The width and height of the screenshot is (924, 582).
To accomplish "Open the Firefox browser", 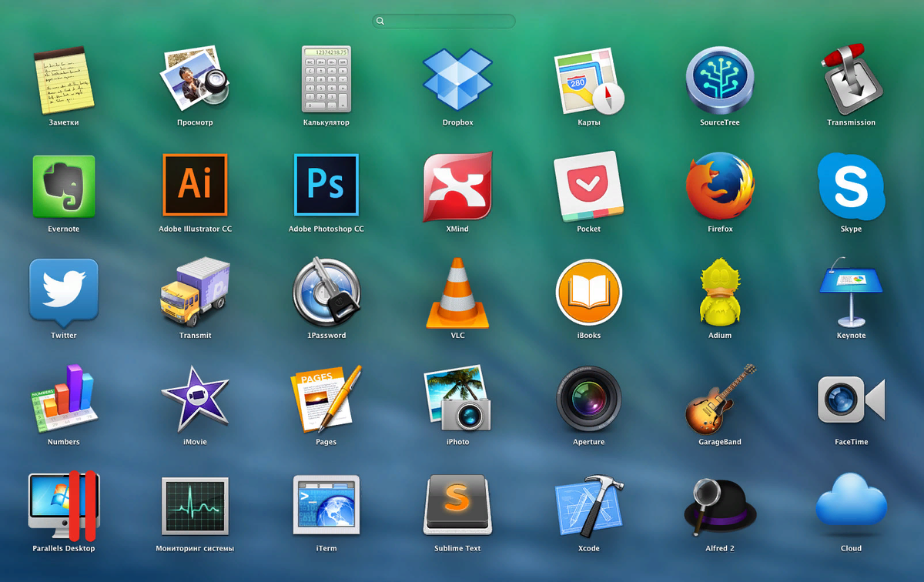I will coord(720,186).
